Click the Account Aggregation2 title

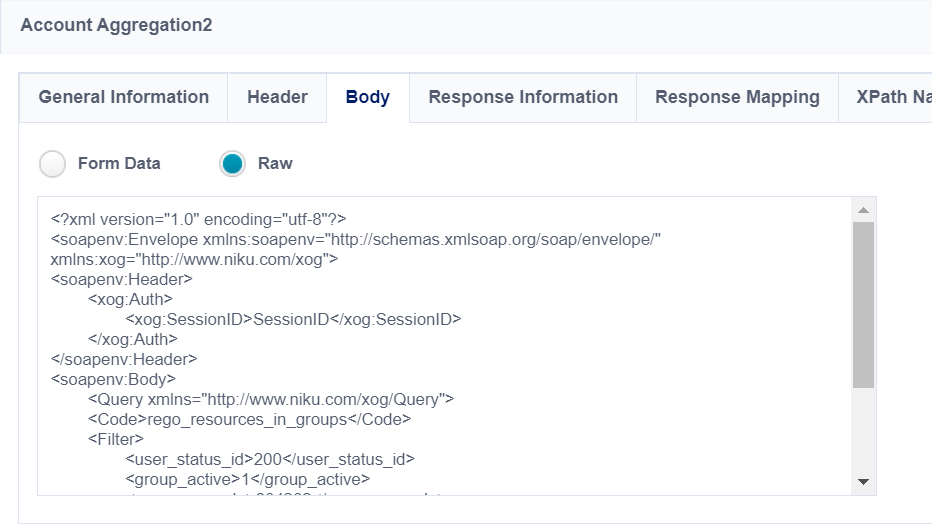click(x=116, y=25)
